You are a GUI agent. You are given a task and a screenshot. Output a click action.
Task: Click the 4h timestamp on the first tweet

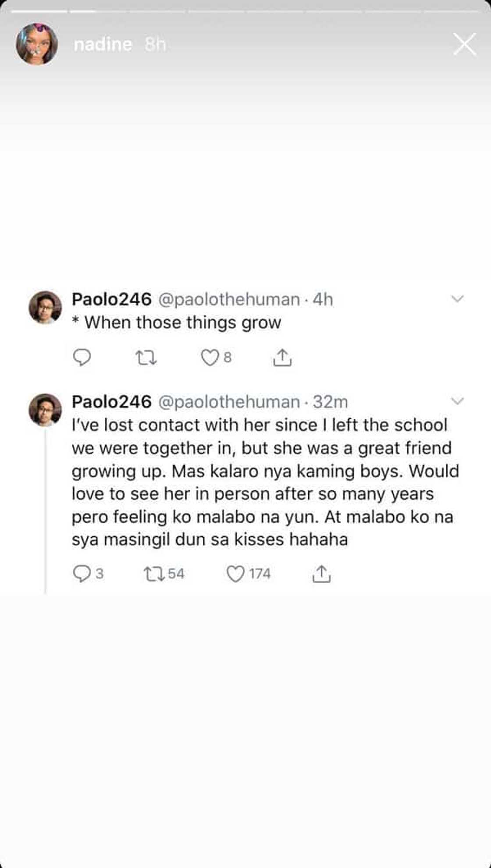pos(322,299)
